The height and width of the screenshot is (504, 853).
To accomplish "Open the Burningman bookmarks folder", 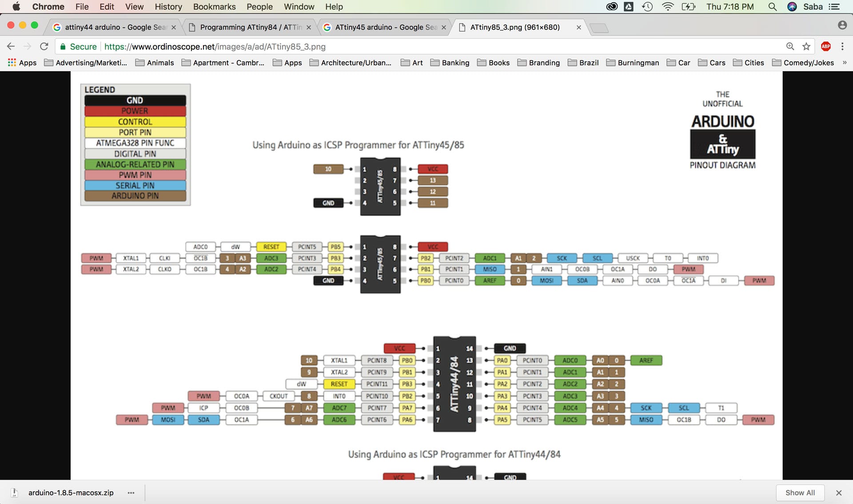I will 633,63.
